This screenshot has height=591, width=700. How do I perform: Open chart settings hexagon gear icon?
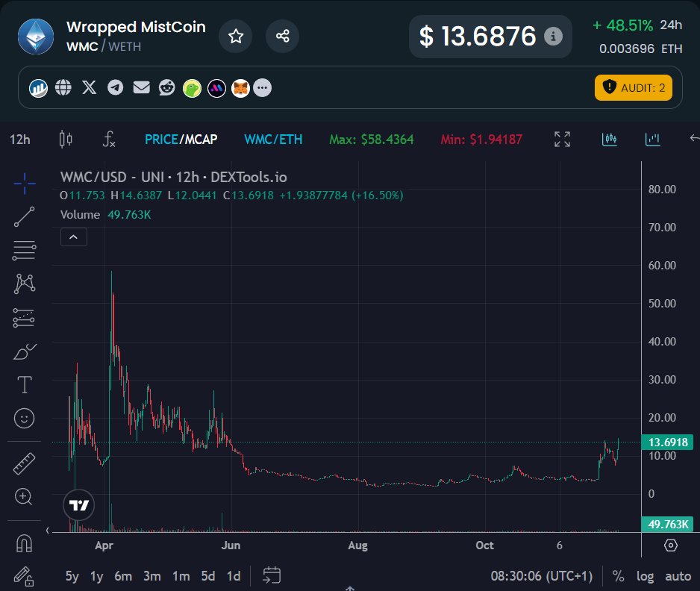coord(671,545)
